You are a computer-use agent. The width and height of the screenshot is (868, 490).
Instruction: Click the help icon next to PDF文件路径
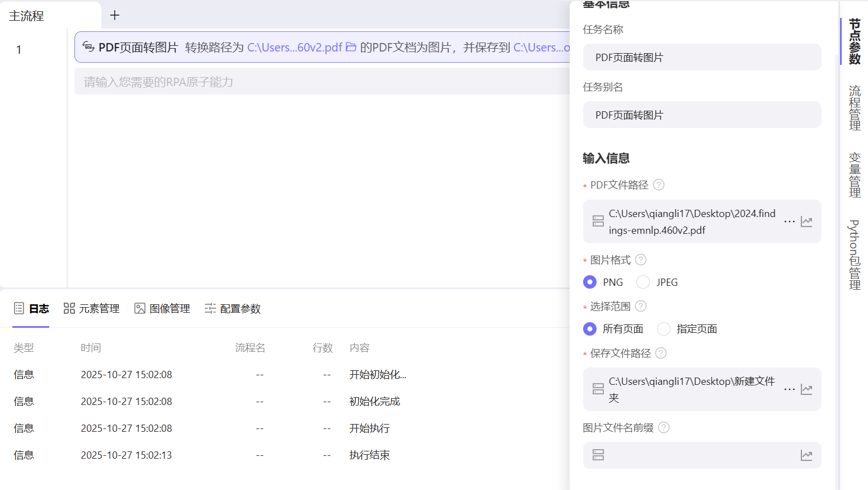click(659, 185)
